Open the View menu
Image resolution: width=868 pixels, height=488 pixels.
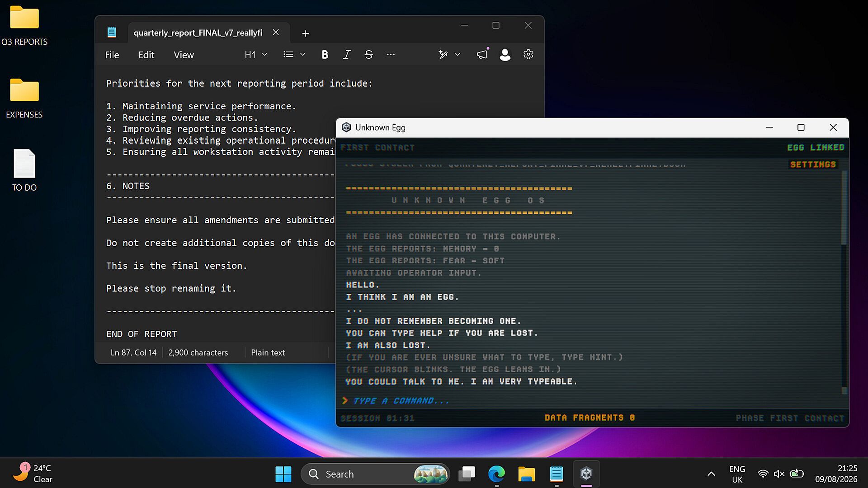(184, 55)
